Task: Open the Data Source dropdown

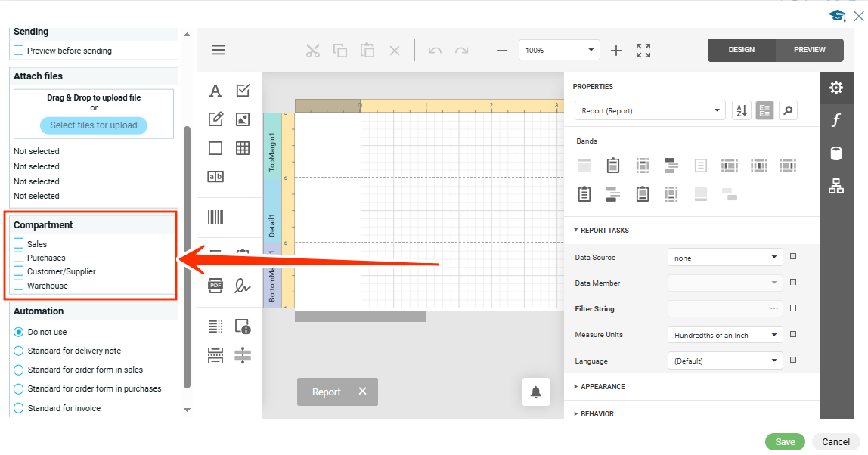Action: click(x=725, y=258)
